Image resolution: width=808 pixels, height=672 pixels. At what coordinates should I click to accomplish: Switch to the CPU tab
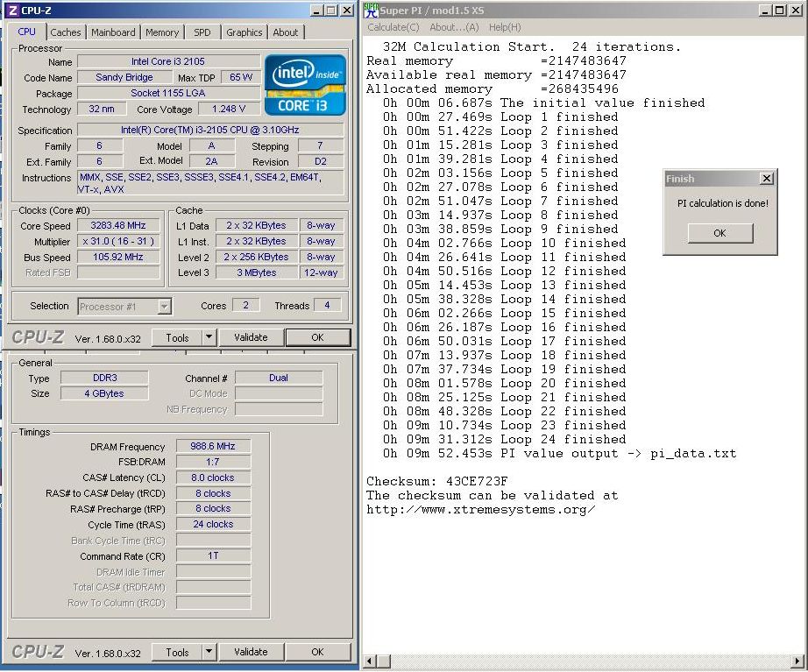pos(27,32)
